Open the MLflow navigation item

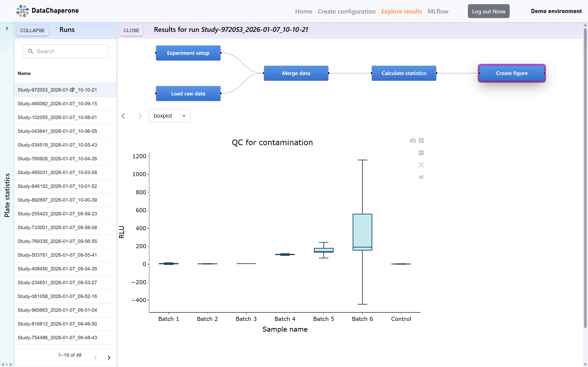438,11
